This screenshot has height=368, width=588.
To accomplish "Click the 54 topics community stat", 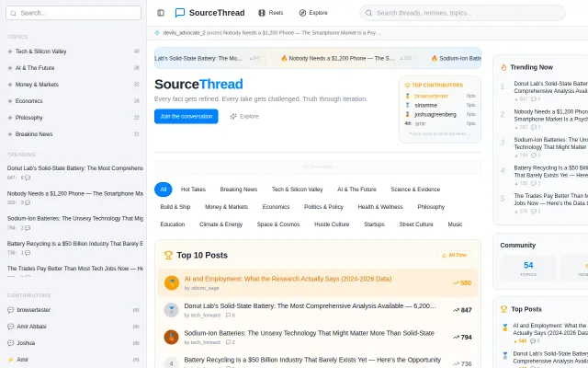I will pyautogui.click(x=528, y=269).
